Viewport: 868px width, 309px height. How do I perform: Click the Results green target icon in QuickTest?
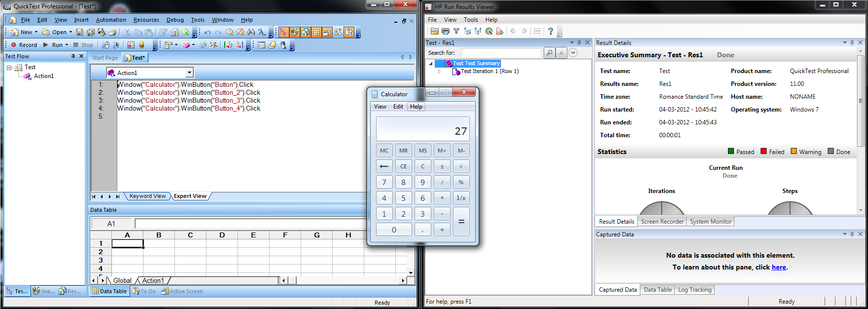click(x=185, y=32)
